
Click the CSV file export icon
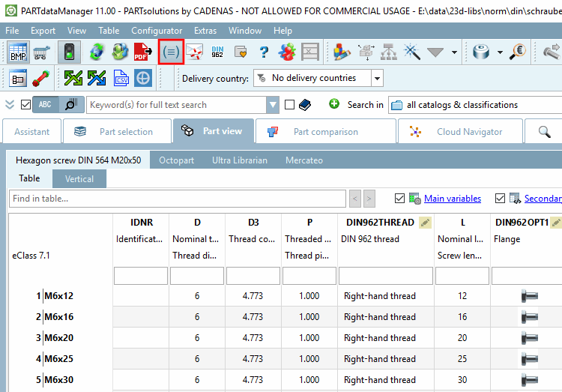[121, 78]
